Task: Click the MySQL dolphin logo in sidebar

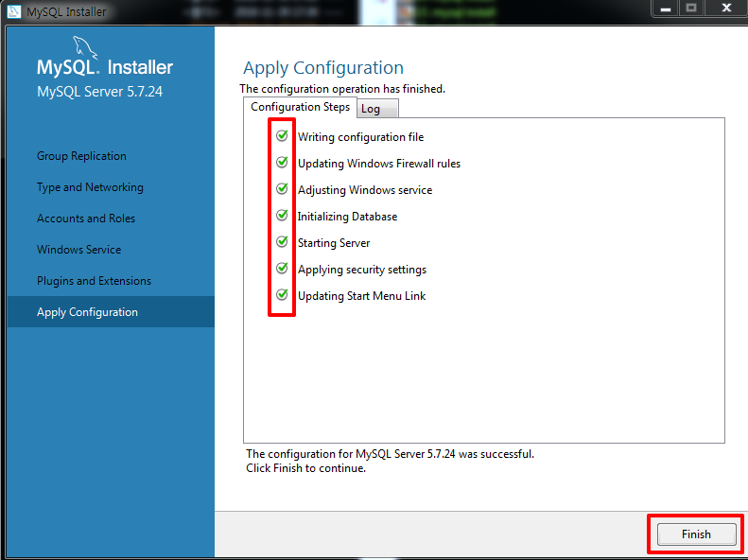Action: (x=85, y=47)
